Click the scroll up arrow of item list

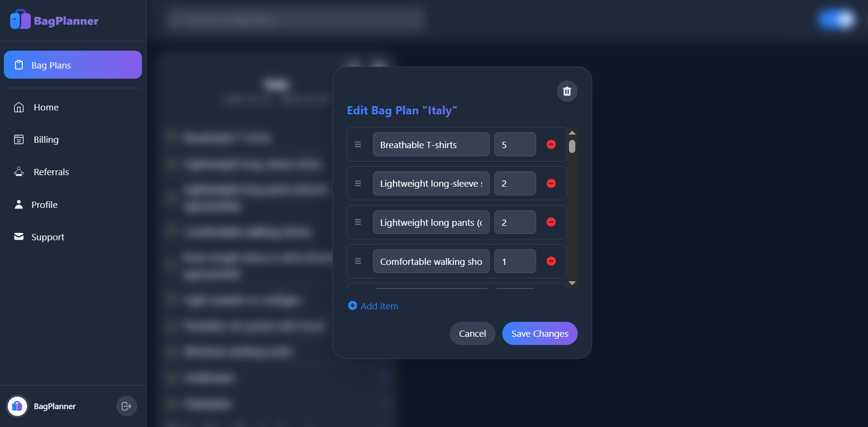pos(572,133)
